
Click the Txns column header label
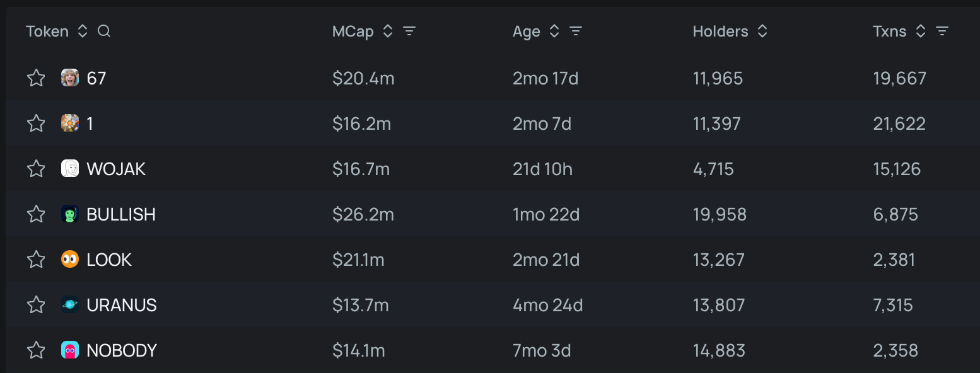point(889,32)
